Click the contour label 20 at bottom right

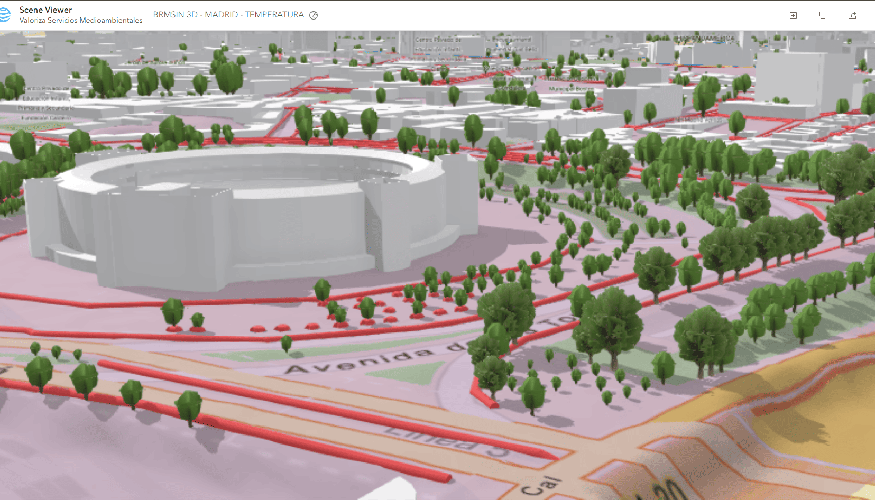tap(672, 487)
